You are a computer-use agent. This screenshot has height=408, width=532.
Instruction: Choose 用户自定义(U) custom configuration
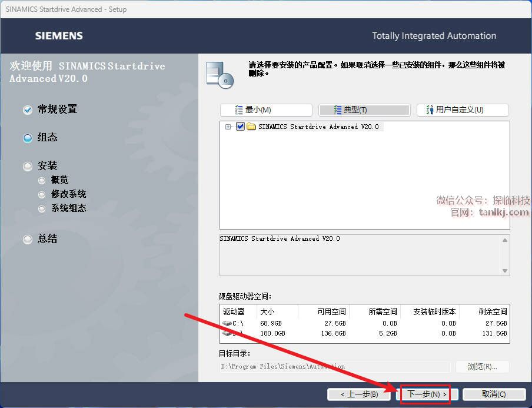[463, 110]
